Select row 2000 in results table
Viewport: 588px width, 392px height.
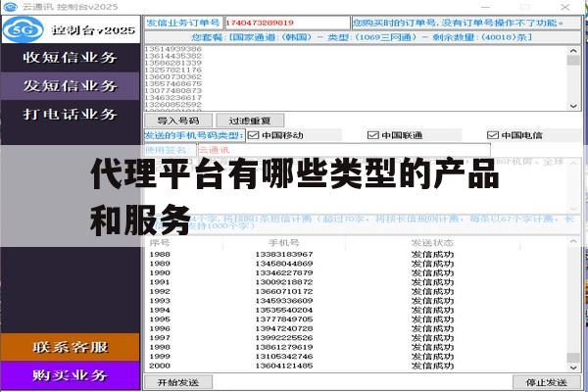[357, 366]
